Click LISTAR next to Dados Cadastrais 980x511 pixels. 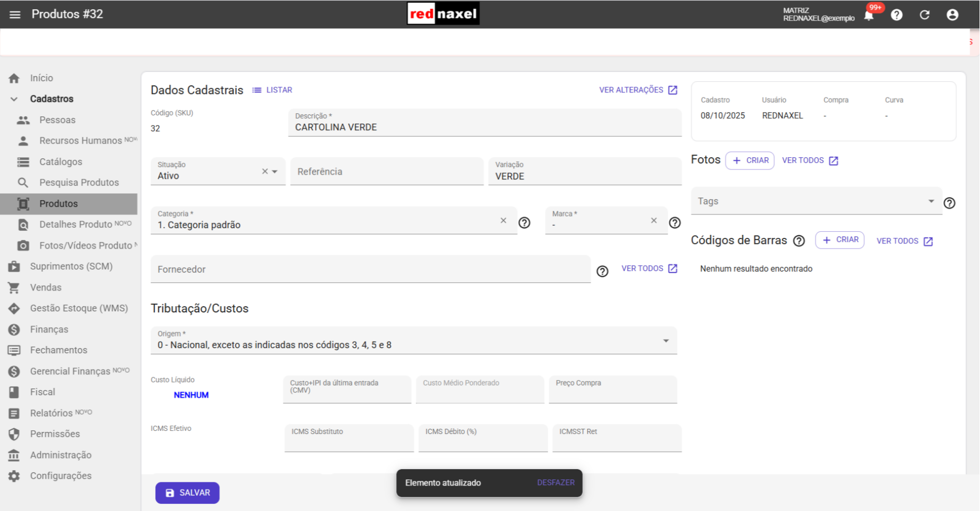pos(272,90)
